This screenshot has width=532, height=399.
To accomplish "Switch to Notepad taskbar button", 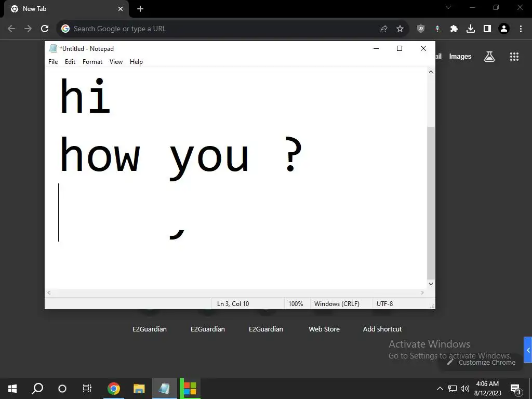I will (164, 389).
